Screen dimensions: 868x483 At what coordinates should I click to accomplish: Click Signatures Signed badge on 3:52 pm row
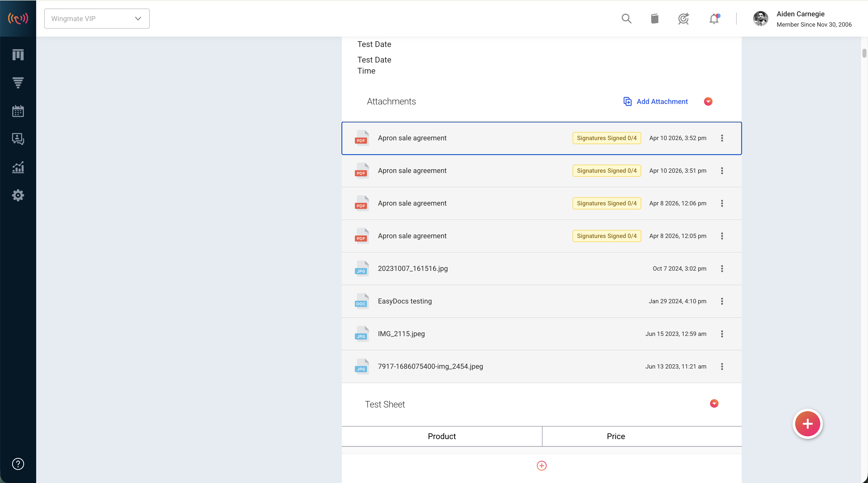click(607, 138)
